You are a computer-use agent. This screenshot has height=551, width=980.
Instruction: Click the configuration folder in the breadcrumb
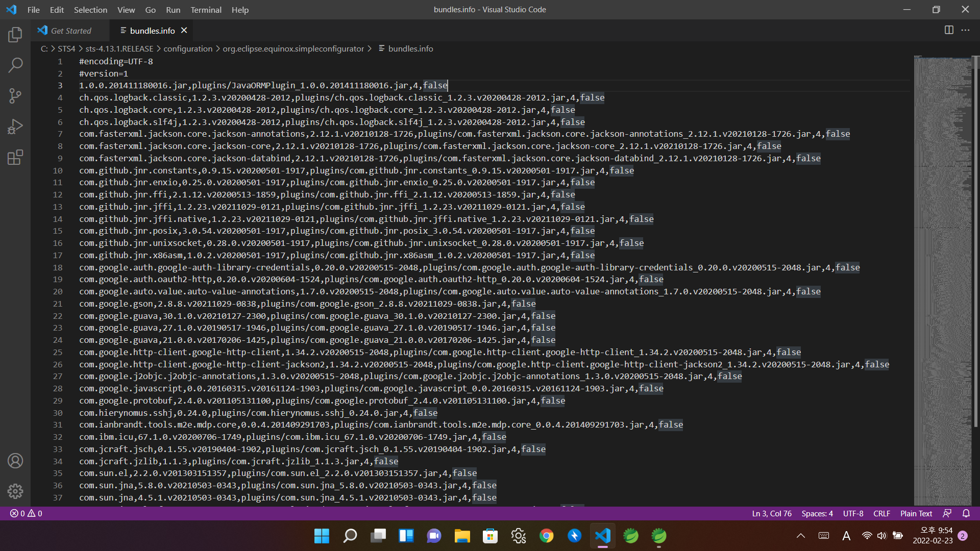(x=188, y=48)
